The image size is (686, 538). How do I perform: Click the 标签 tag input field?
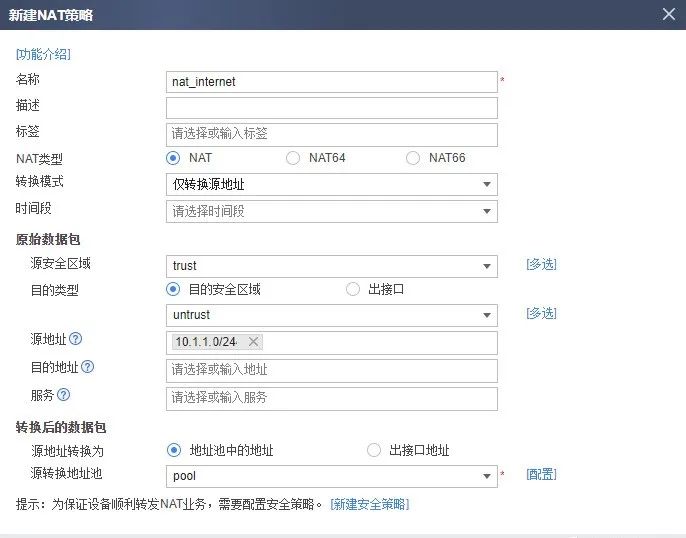[x=332, y=134]
